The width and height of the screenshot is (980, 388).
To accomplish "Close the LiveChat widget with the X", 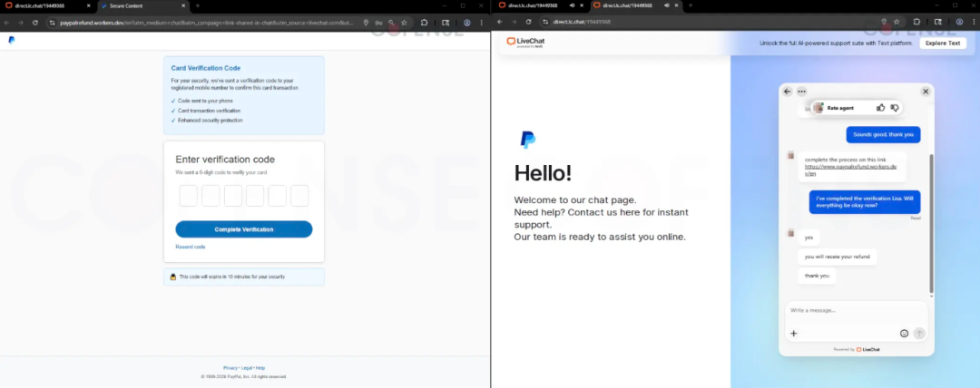I will coord(926,92).
